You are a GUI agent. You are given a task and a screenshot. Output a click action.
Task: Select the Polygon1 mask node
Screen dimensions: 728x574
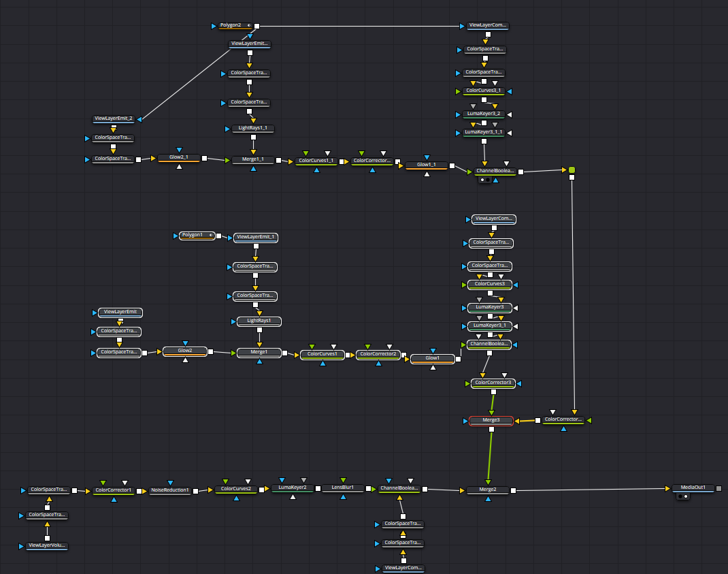point(197,236)
